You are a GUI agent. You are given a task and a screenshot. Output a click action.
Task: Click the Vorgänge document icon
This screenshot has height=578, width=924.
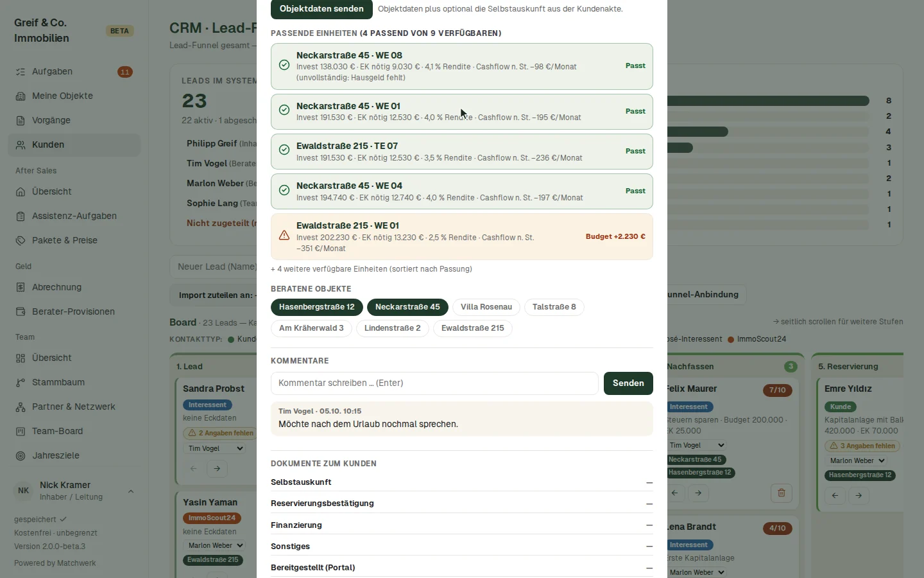21,121
